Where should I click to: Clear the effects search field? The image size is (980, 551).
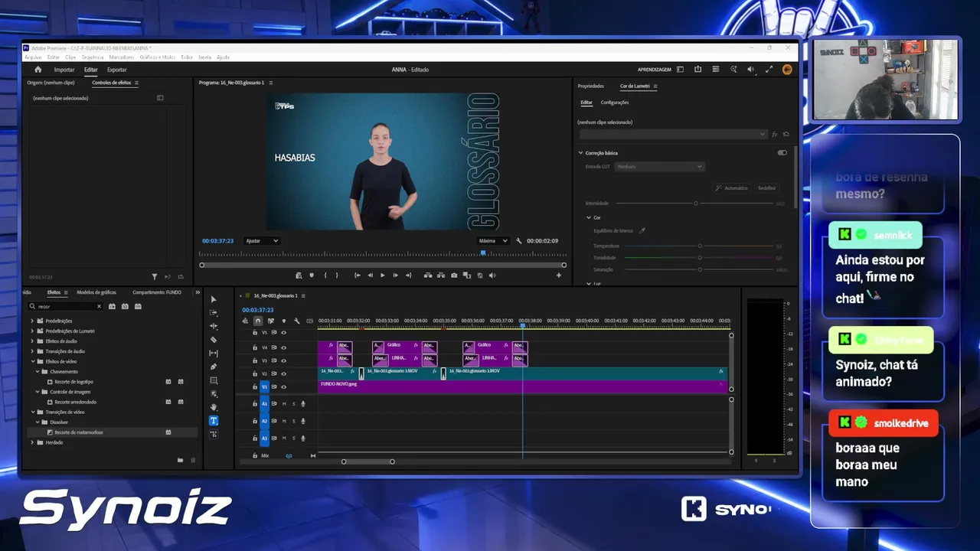99,306
